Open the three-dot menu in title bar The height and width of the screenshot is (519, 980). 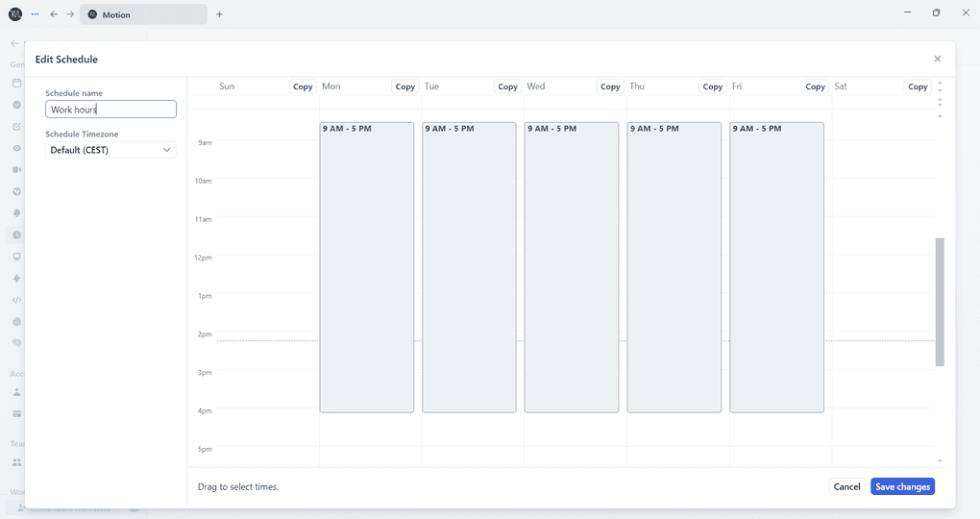tap(35, 13)
